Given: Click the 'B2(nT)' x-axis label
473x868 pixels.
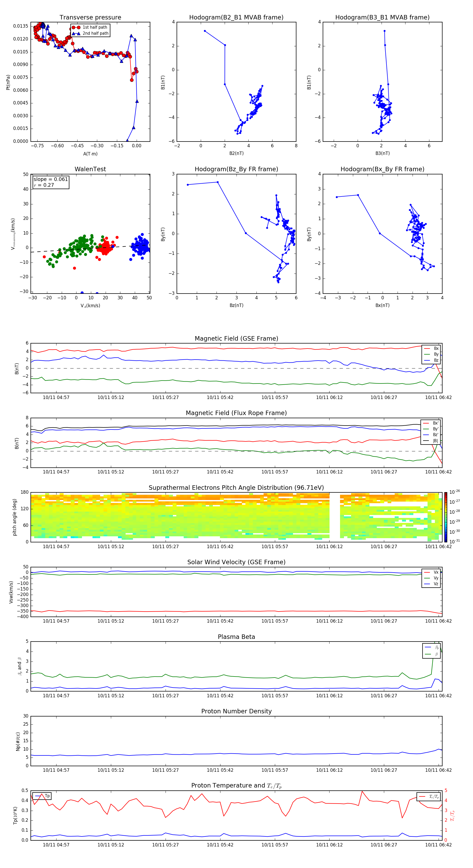Looking at the screenshot, I should point(236,153).
